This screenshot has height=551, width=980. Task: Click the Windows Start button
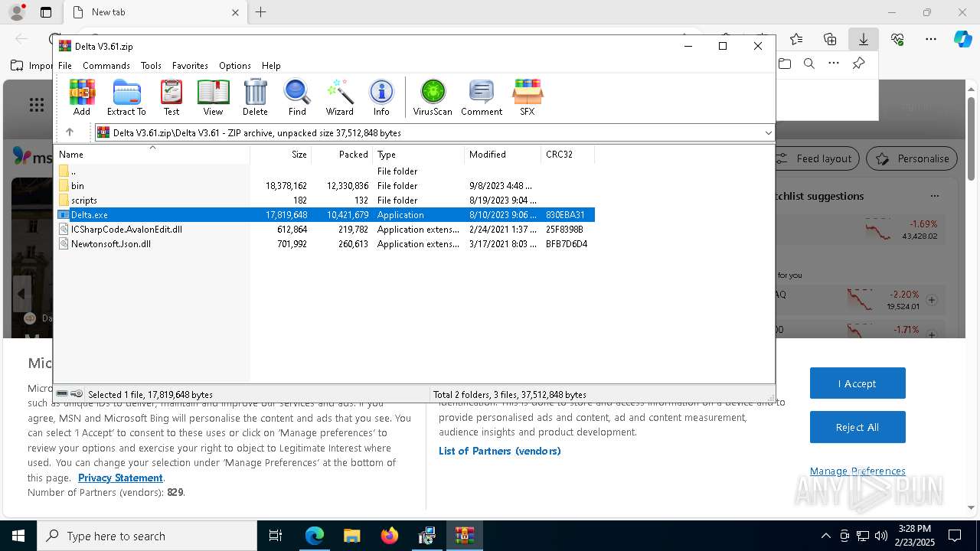pyautogui.click(x=18, y=536)
